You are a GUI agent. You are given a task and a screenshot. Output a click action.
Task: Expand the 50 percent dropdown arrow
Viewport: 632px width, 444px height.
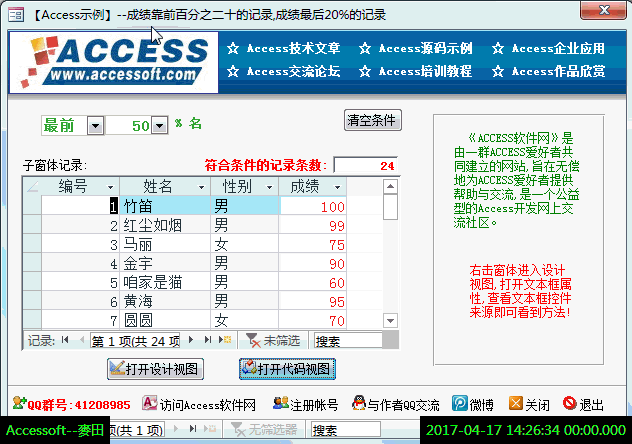coord(160,126)
